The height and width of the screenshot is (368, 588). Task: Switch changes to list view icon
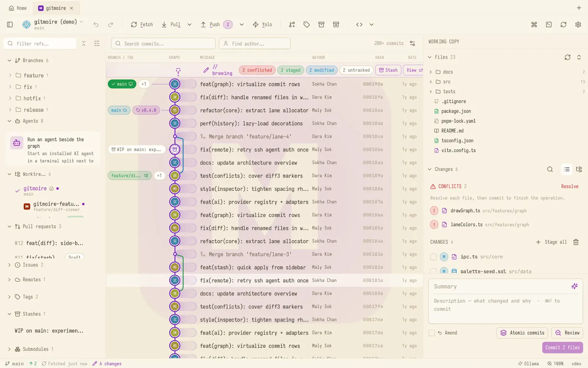tap(567, 169)
